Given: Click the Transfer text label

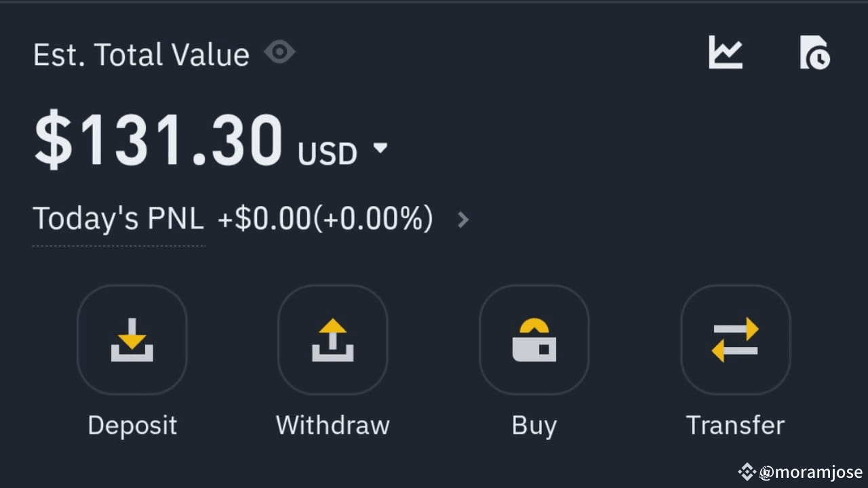Looking at the screenshot, I should pyautogui.click(x=736, y=425).
